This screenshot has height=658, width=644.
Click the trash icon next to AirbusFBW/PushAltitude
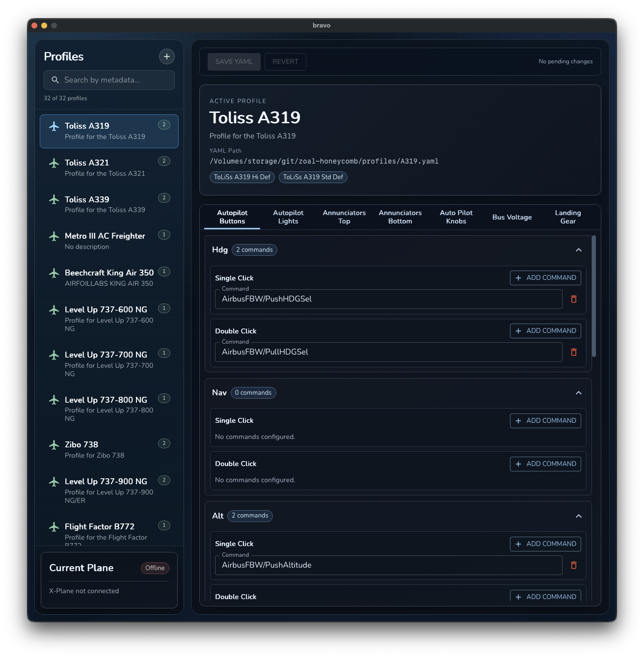click(573, 565)
